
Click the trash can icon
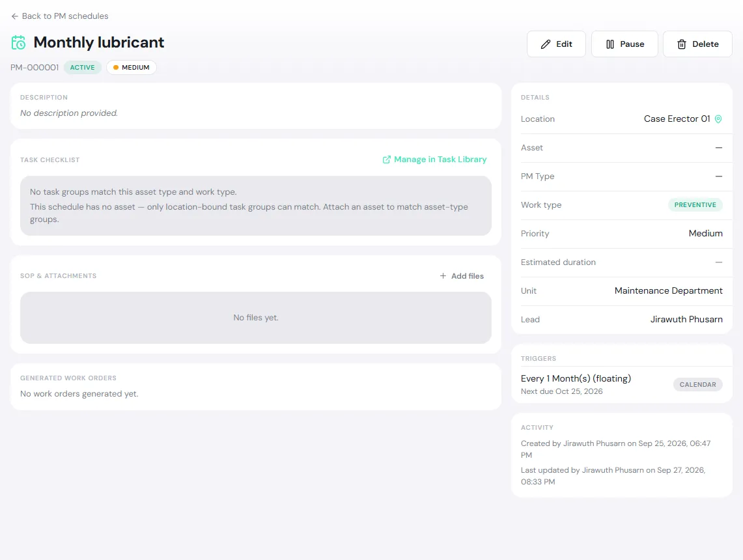(x=682, y=44)
